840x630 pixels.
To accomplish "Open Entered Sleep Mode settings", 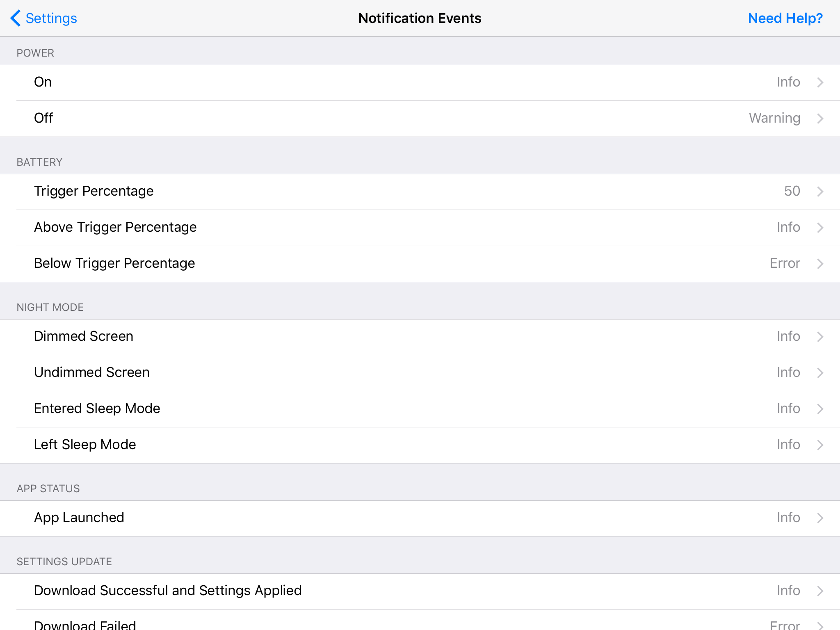I will [819, 409].
